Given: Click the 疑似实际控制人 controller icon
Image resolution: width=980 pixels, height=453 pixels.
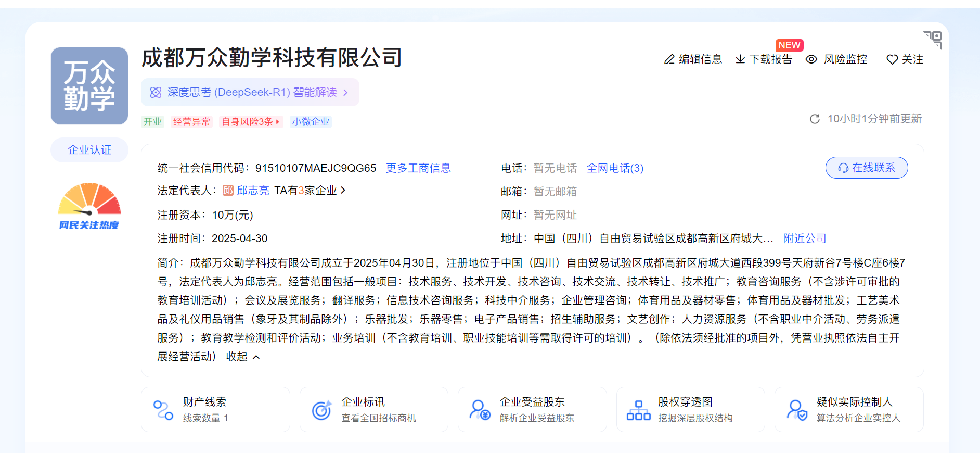Looking at the screenshot, I should (x=796, y=410).
